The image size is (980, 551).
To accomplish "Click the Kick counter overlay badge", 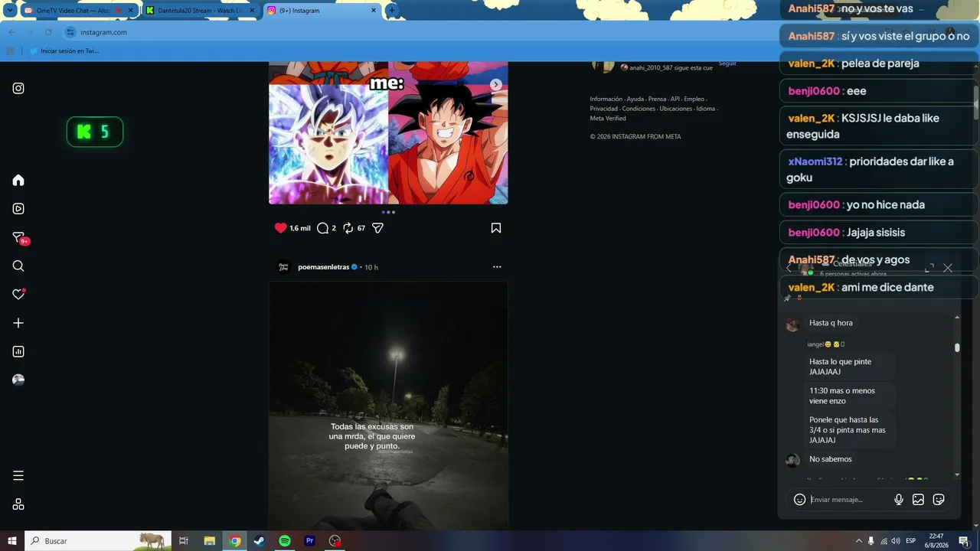I will 95,132.
